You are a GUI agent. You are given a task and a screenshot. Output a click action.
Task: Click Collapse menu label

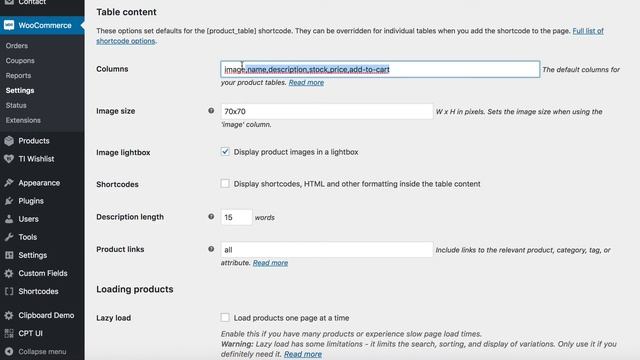coord(42,351)
